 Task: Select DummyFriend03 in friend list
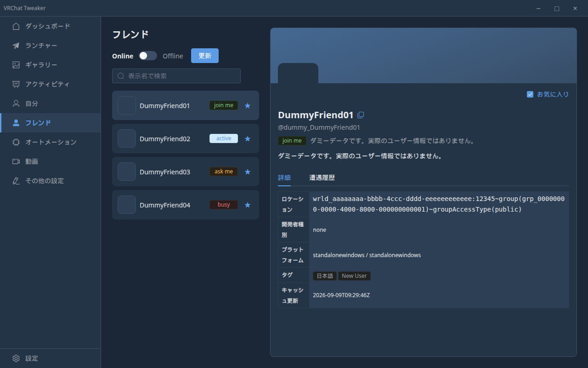point(186,172)
